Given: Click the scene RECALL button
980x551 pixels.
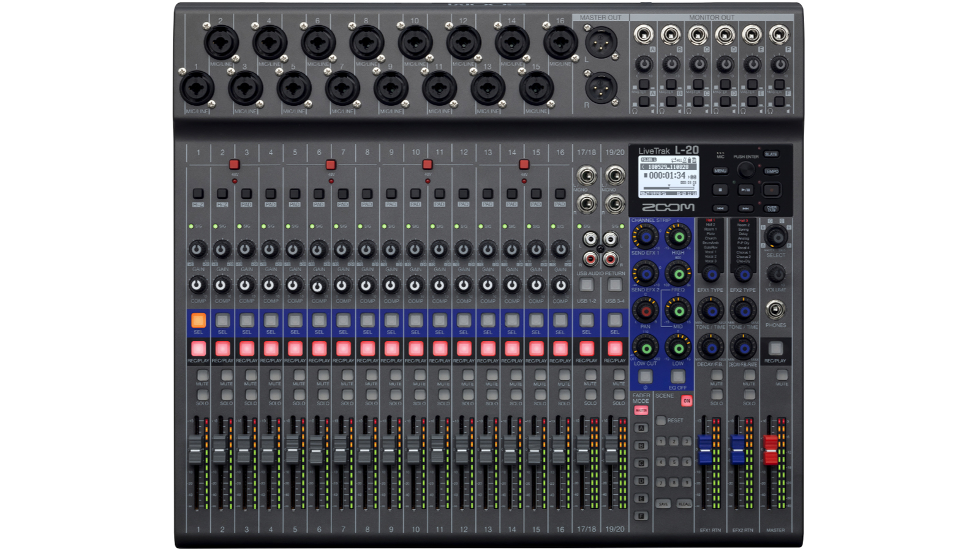Looking at the screenshot, I should pyautogui.click(x=684, y=504).
